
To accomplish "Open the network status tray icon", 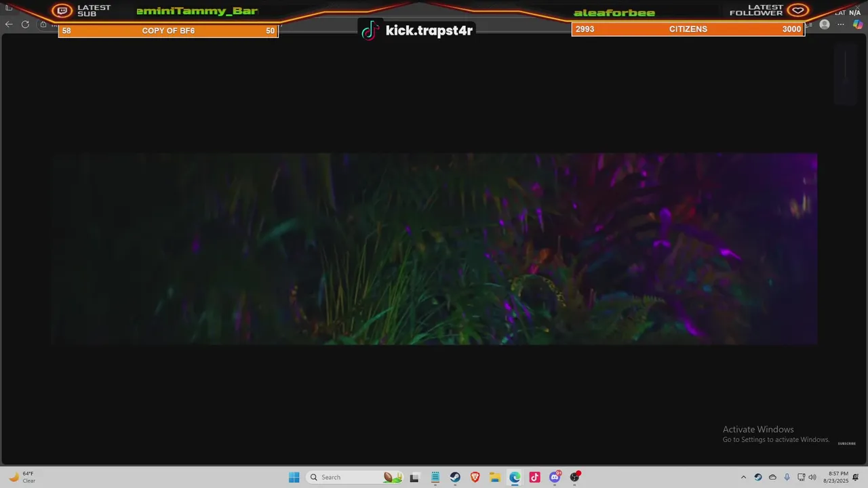I will 801,477.
